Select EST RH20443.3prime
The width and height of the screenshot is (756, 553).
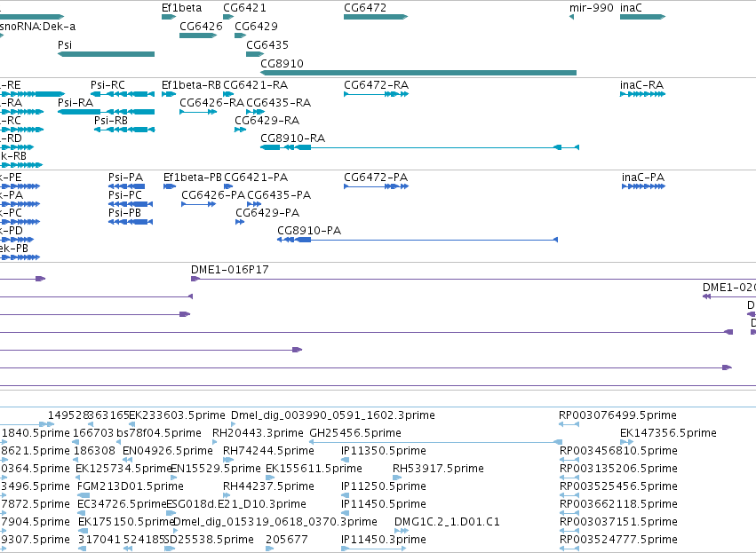coord(258,433)
